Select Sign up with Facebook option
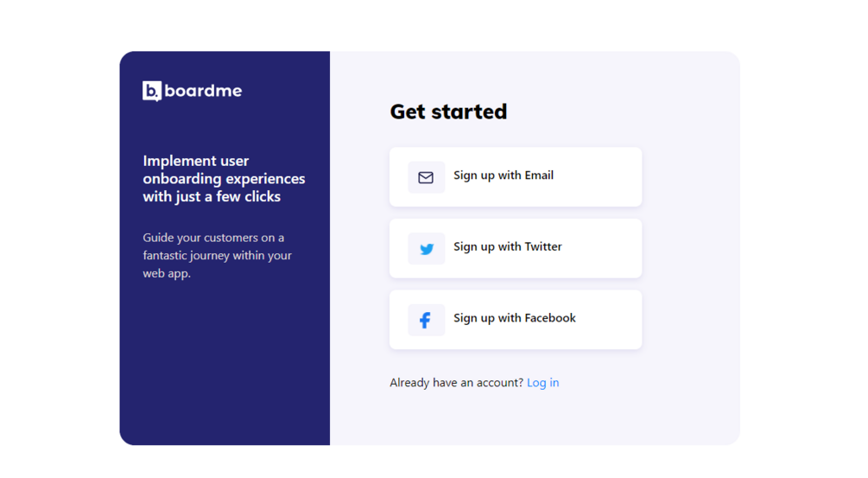The image size is (868, 478). pos(516,320)
